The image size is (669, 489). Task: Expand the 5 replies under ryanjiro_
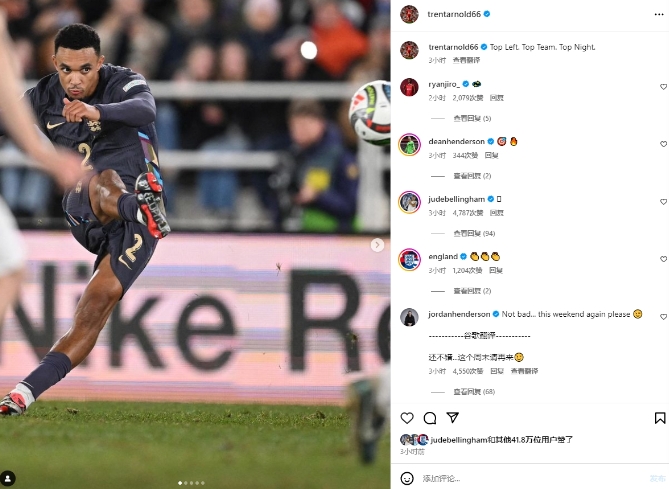click(x=472, y=118)
